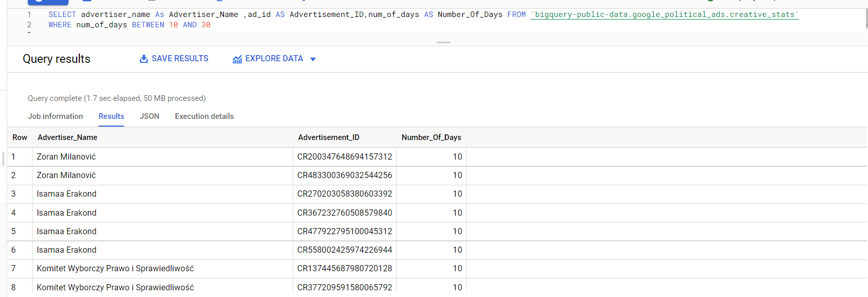Click the Number_Of_Days value in row 1

pos(457,156)
